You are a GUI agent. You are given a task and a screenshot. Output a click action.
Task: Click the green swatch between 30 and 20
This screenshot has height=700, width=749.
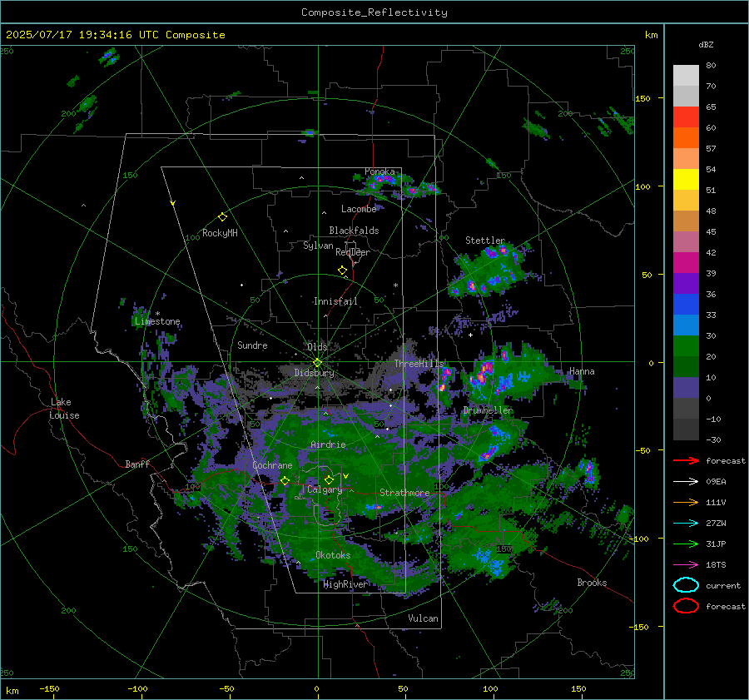click(x=686, y=346)
